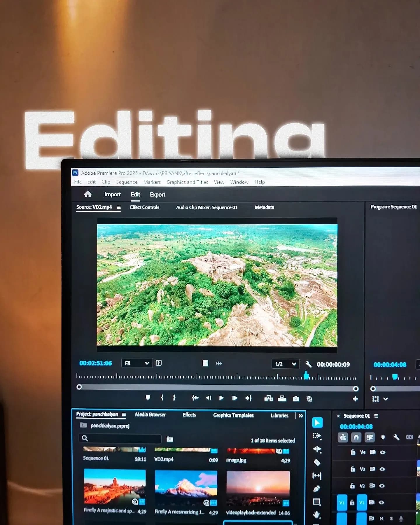Open the Source monitor Button Editor plus

coord(355,399)
